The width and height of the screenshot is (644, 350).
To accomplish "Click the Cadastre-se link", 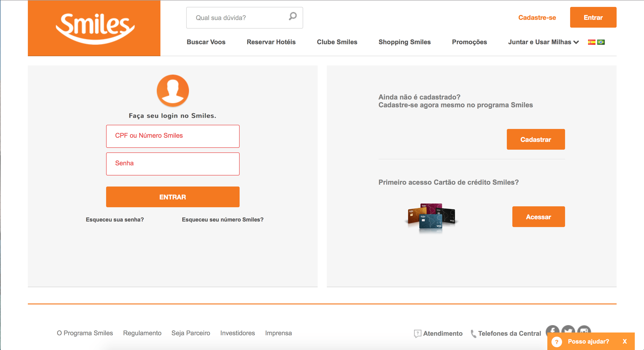I will (x=537, y=17).
